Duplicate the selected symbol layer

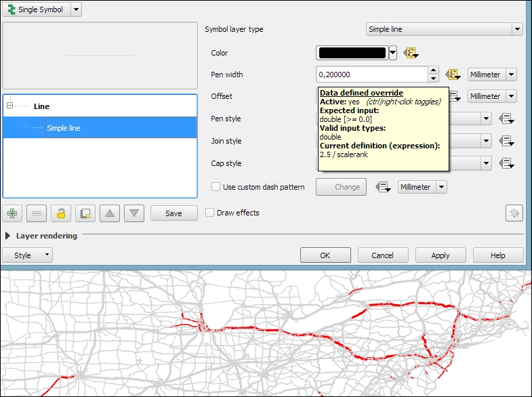(85, 213)
